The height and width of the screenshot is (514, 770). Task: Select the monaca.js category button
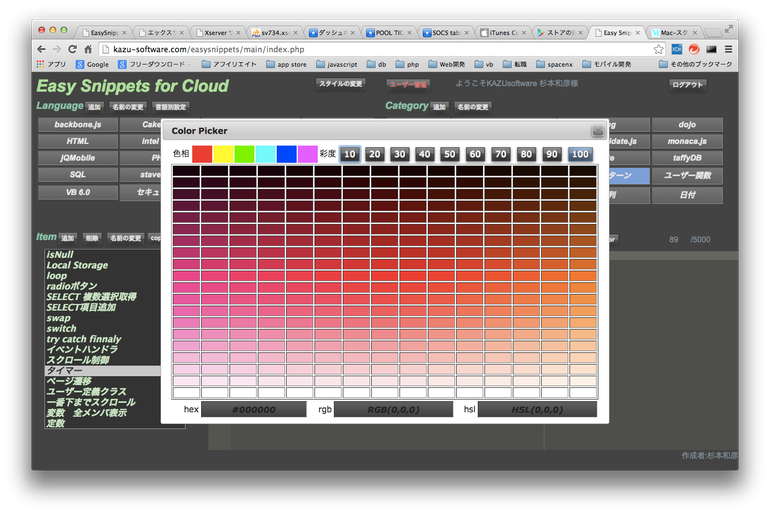click(x=687, y=141)
